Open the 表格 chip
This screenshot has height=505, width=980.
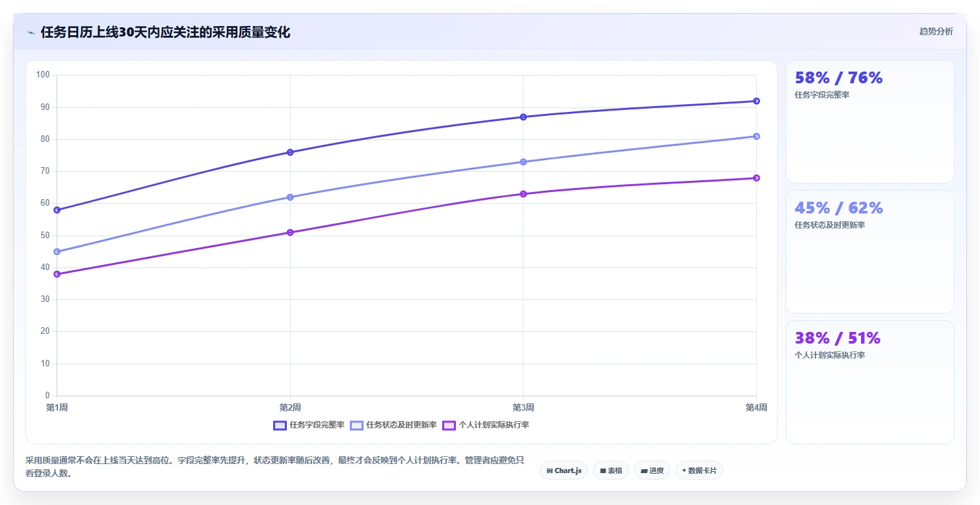pos(611,471)
